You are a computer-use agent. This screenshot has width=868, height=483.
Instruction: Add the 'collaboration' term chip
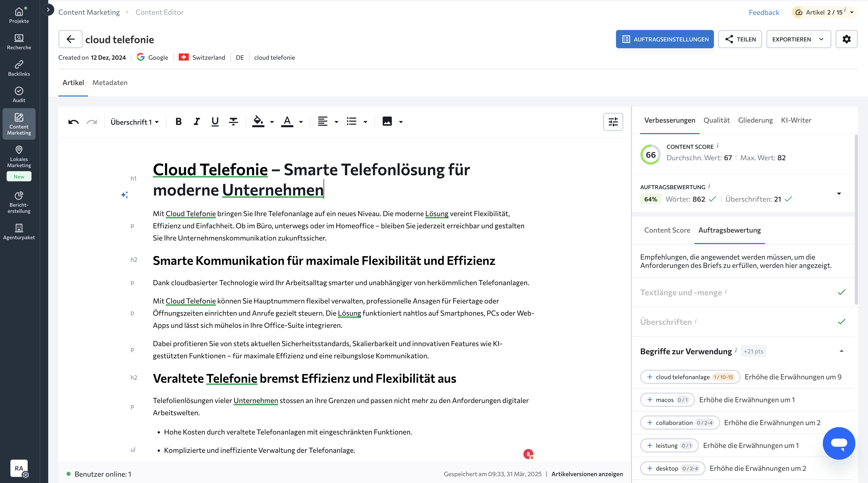point(679,423)
